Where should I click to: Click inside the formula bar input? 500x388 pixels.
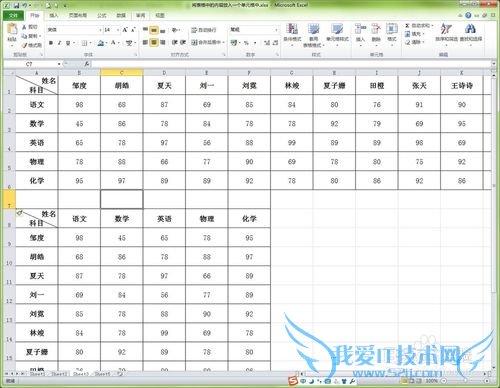tap(292, 64)
